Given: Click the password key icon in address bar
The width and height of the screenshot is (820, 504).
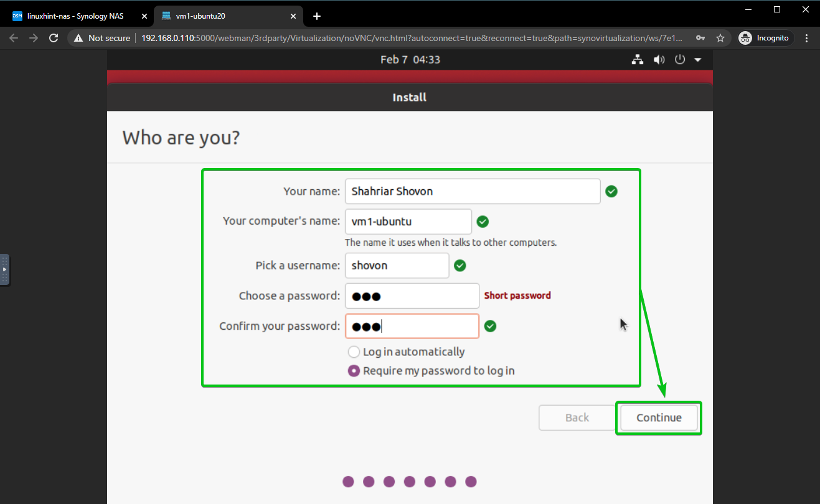Looking at the screenshot, I should click(x=700, y=38).
